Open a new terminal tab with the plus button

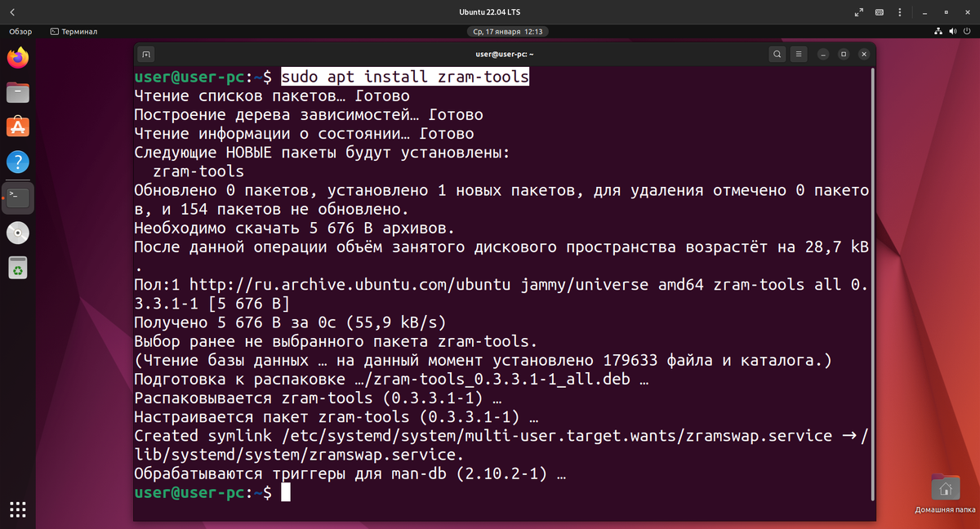(x=146, y=55)
